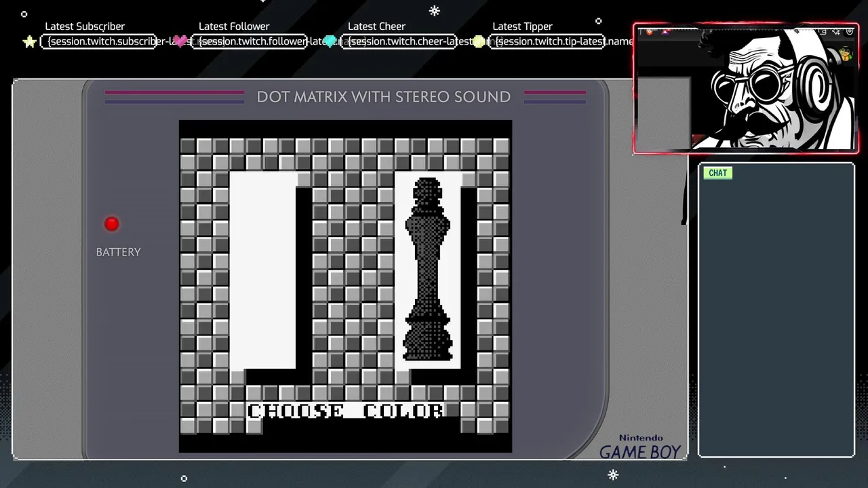Click the yellow tipper circle icon
The width and height of the screenshot is (868, 488).
tap(479, 42)
